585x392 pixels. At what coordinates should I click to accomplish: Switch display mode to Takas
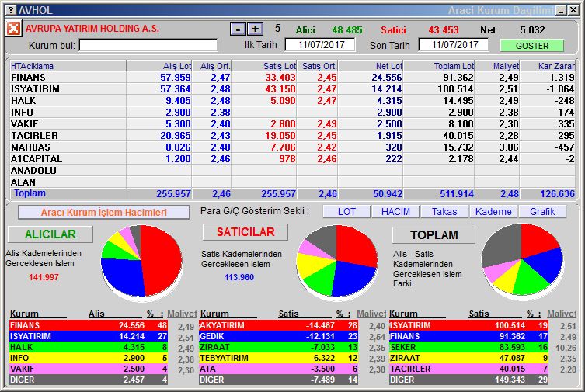444,212
